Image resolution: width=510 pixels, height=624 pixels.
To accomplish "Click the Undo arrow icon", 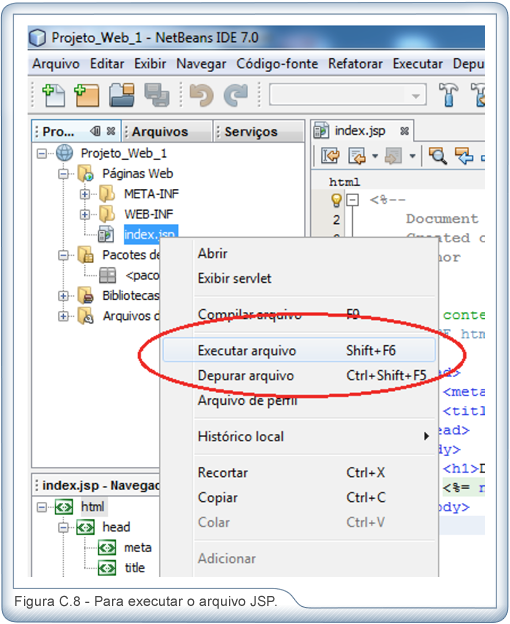I will point(201,96).
